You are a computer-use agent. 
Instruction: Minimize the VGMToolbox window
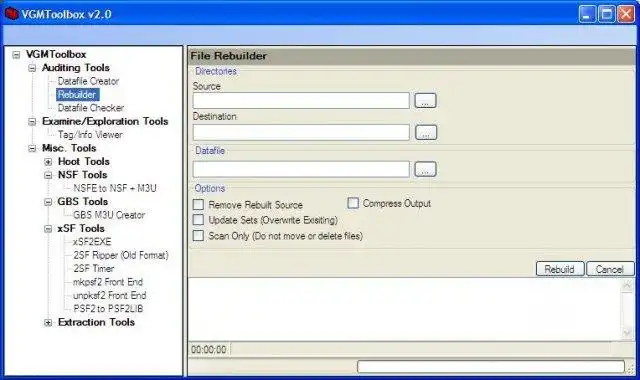[587, 14]
